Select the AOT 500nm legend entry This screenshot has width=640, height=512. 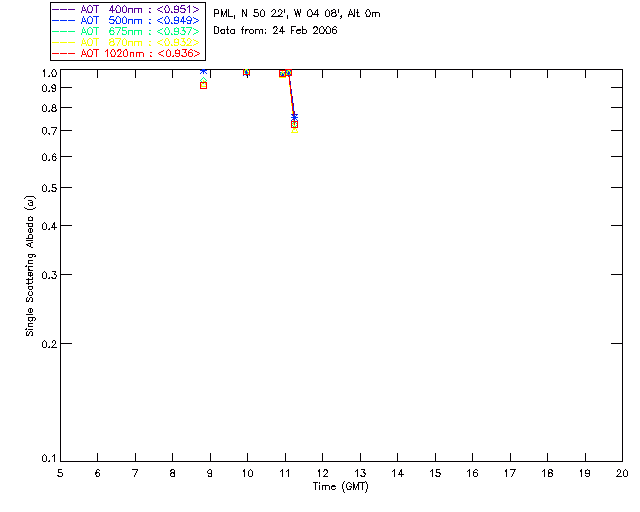[x=126, y=20]
